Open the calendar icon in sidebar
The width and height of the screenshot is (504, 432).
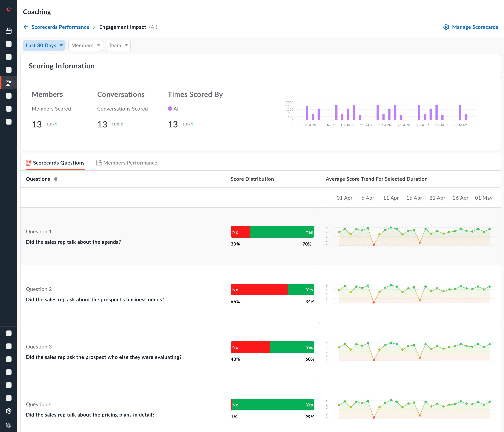[8, 31]
